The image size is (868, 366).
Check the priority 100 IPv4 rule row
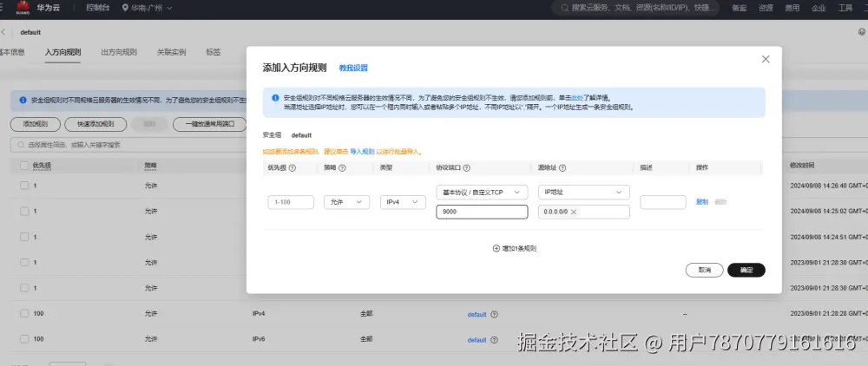pos(24,313)
